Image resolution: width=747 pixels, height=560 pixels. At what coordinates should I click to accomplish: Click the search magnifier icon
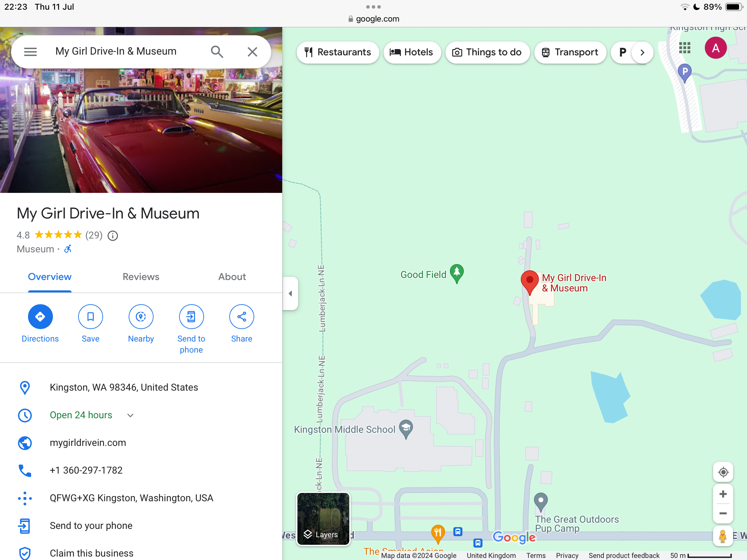217,52
